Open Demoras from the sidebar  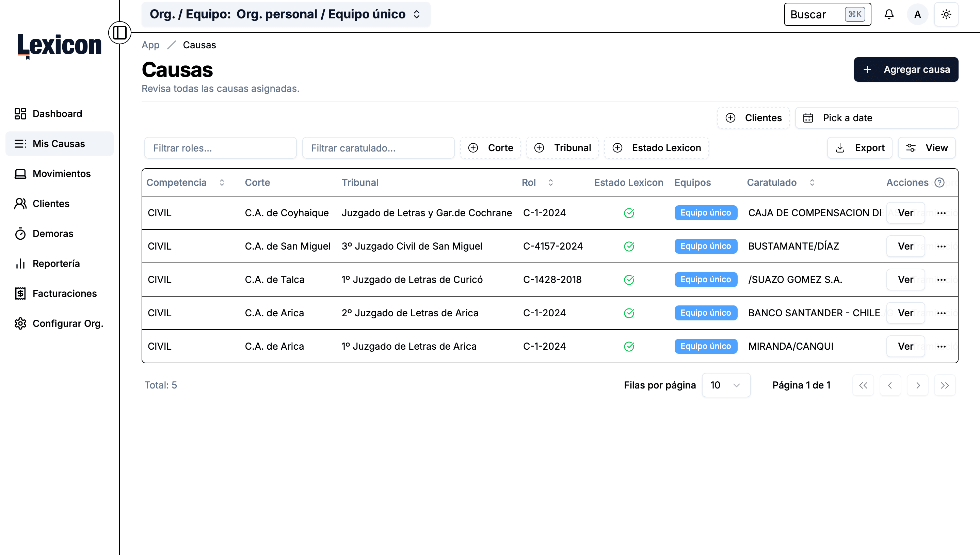pos(52,234)
